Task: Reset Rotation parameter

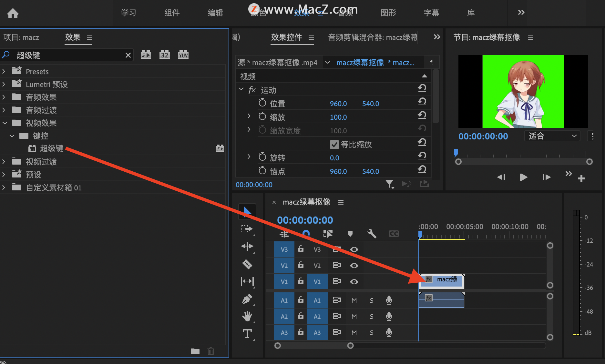Action: 422,156
